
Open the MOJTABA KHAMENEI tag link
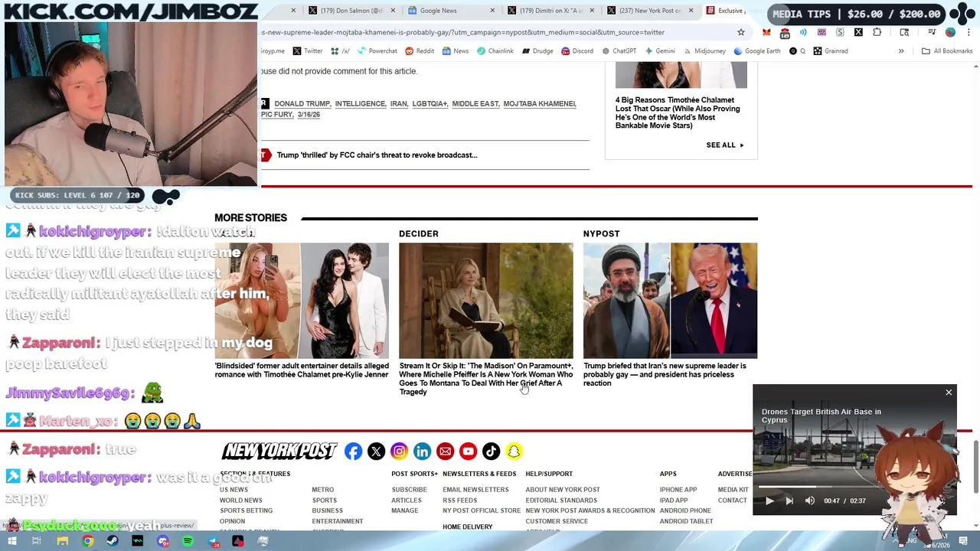click(x=540, y=103)
